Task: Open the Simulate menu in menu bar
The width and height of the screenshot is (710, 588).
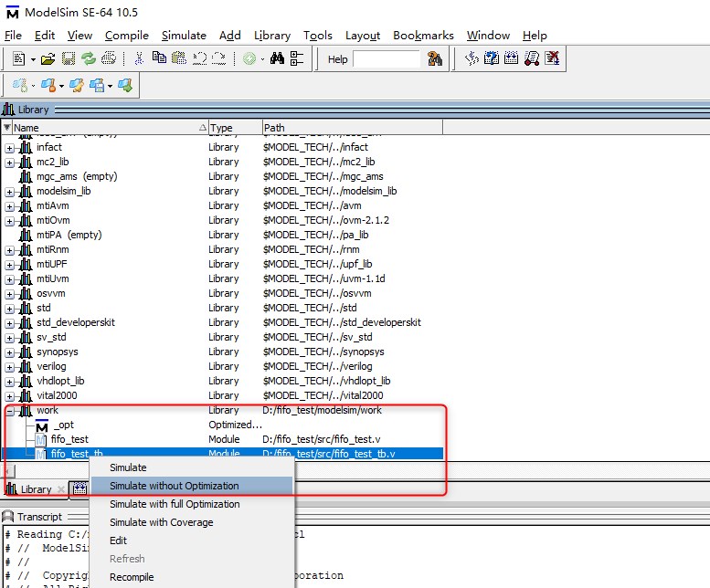Action: click(x=184, y=35)
